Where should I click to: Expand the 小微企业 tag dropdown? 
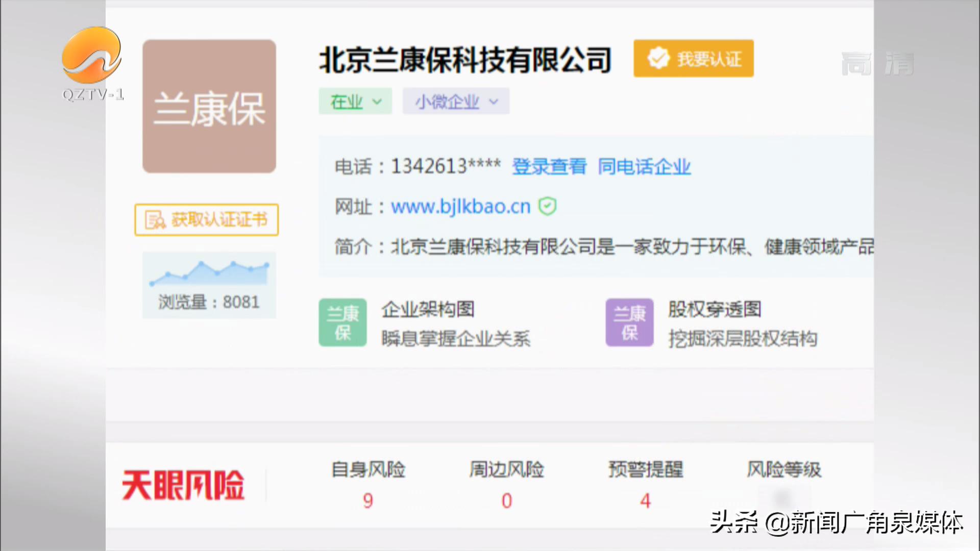click(455, 102)
